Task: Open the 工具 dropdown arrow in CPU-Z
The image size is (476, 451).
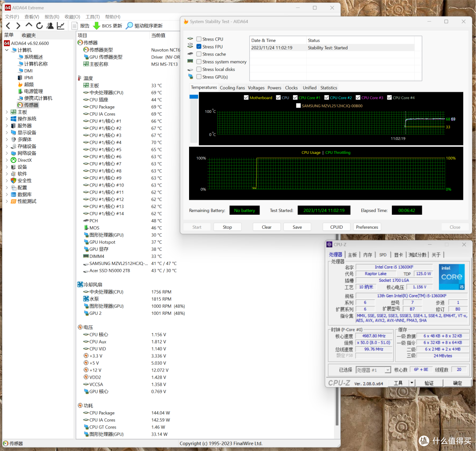Action: pos(412,383)
